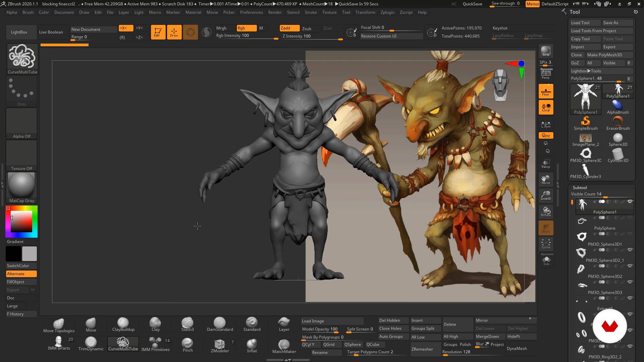644x362 pixels.
Task: Click the Rotate navigation icon
Action: 546,212
